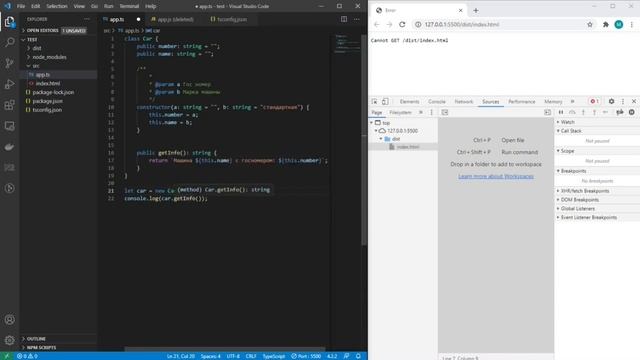Open Chrome extensions puzzle icon
This screenshot has width=640, height=360.
point(606,24)
